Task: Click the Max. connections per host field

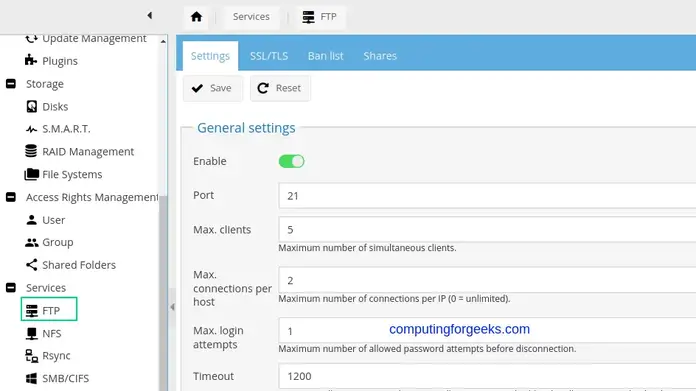Action: tap(487, 280)
